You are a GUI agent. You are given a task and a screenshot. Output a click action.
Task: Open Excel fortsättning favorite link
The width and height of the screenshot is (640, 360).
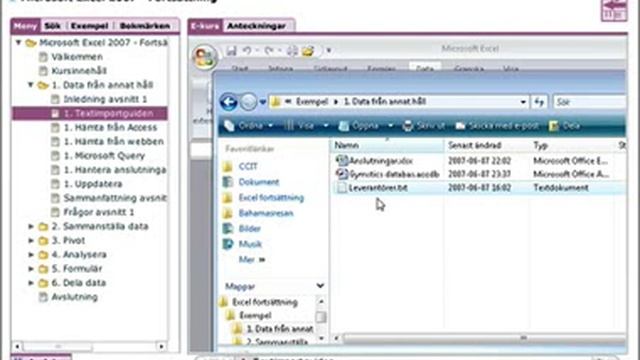pos(271,198)
